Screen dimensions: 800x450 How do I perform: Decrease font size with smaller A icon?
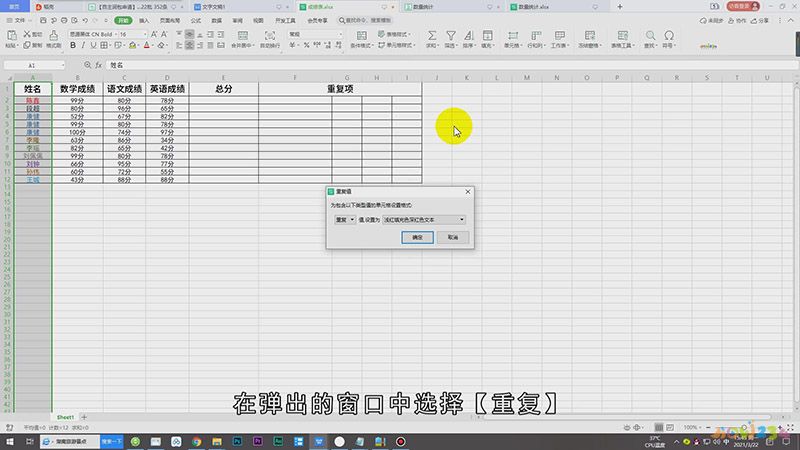click(x=164, y=34)
